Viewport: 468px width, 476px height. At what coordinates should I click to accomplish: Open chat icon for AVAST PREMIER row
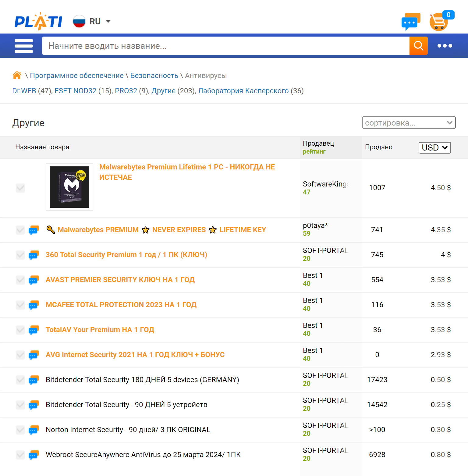click(34, 280)
